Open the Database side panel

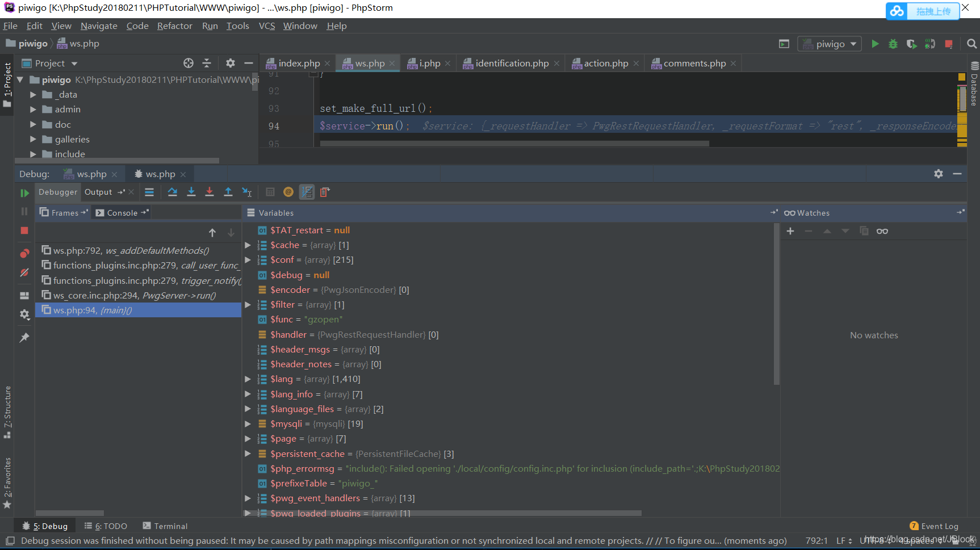(x=974, y=84)
